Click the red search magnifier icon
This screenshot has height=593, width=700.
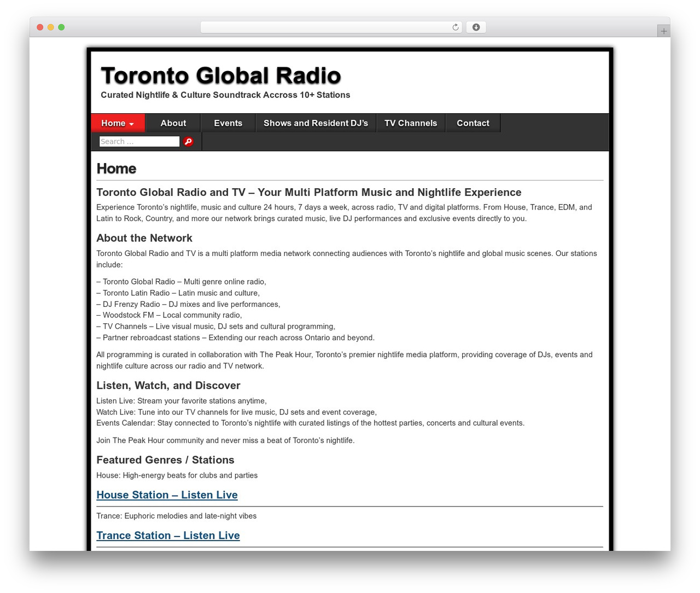coord(188,142)
